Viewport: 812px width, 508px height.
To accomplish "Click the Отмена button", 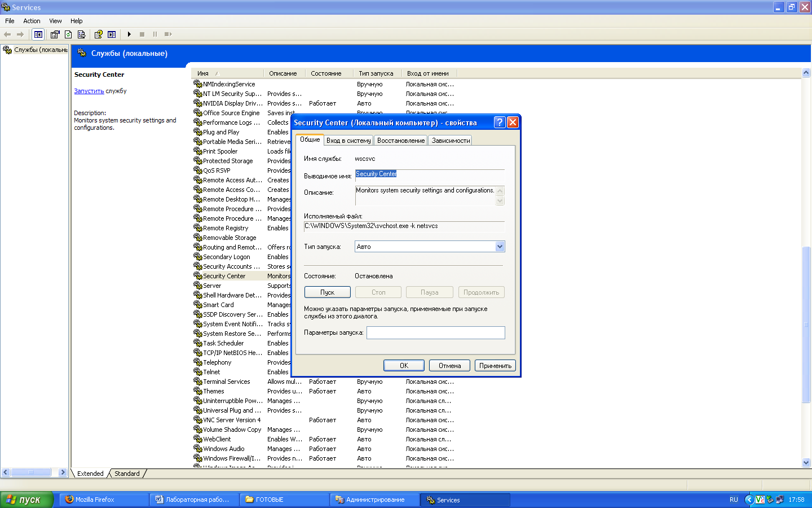I will click(449, 366).
